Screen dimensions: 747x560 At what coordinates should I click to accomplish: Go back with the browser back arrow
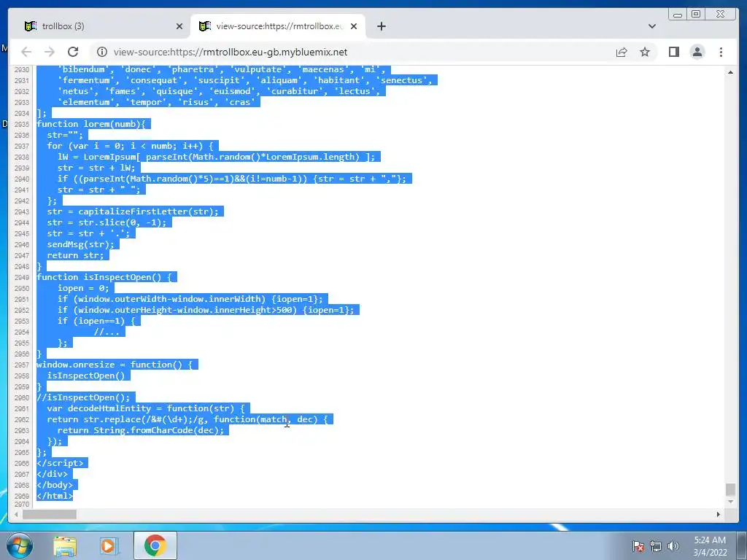click(x=26, y=52)
